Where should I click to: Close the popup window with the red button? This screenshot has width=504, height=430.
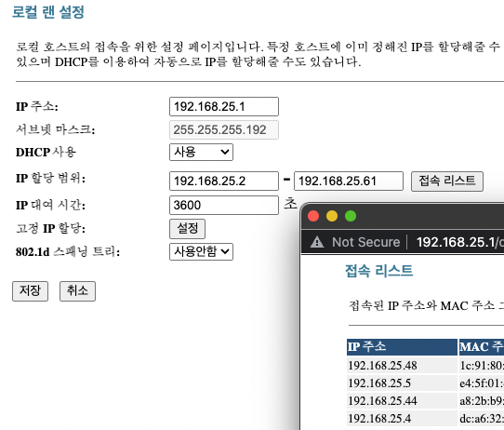[x=313, y=216]
